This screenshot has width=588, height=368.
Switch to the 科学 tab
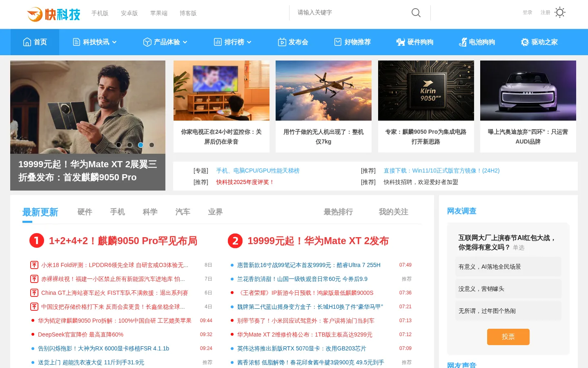[x=150, y=212]
